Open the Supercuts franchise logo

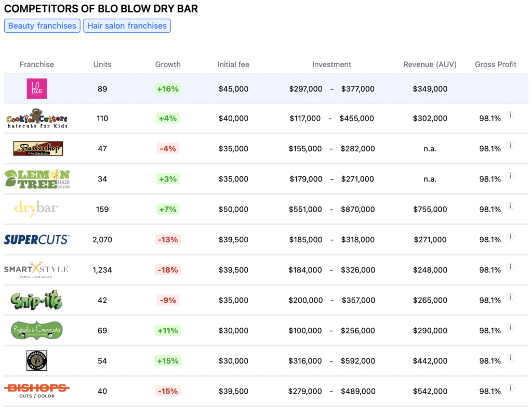pos(37,239)
